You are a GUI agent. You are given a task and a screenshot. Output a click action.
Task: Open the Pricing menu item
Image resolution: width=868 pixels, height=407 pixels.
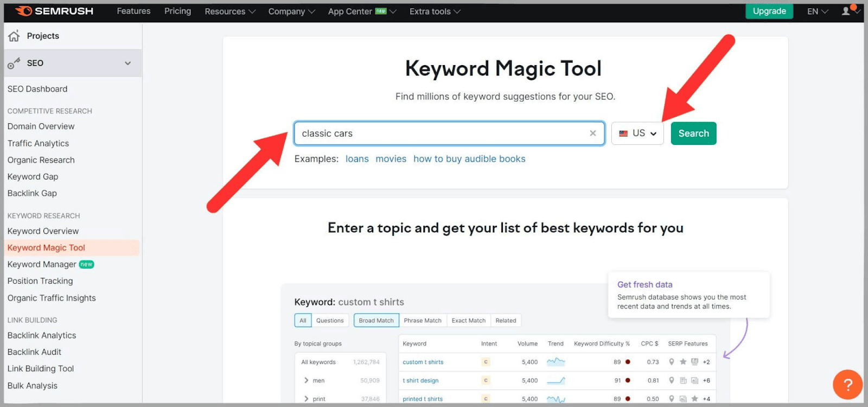click(x=177, y=11)
